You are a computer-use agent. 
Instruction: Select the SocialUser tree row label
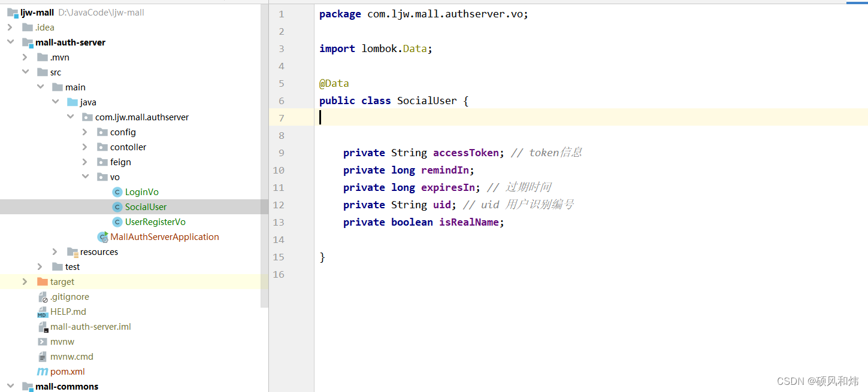click(x=146, y=206)
